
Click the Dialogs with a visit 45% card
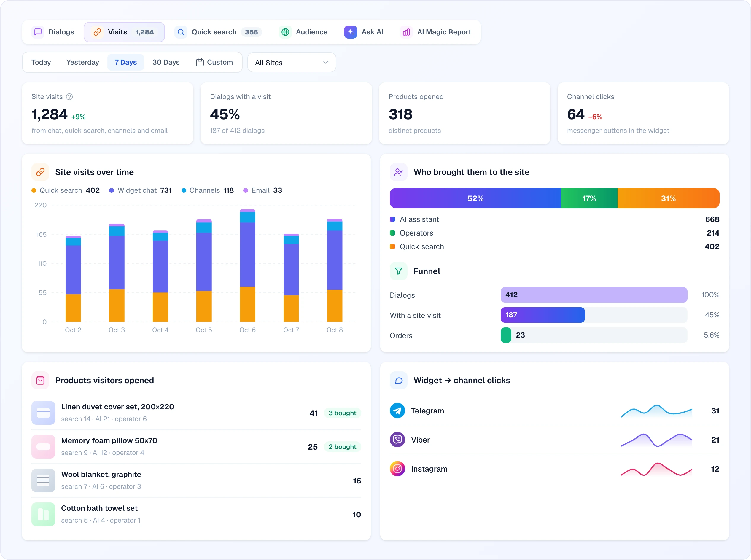point(286,113)
